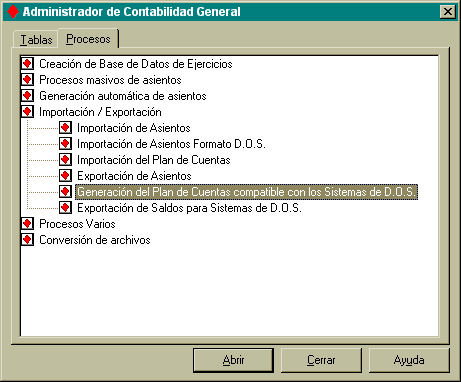Image resolution: width=461 pixels, height=382 pixels.
Task: Click the icon beside Generación automática de asientos
Action: point(27,96)
